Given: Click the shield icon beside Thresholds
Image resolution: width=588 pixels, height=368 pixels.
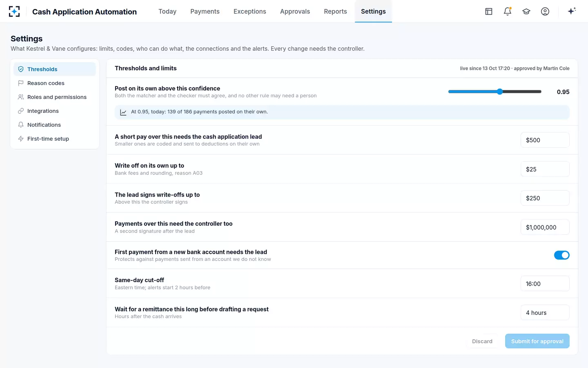Looking at the screenshot, I should pyautogui.click(x=21, y=69).
